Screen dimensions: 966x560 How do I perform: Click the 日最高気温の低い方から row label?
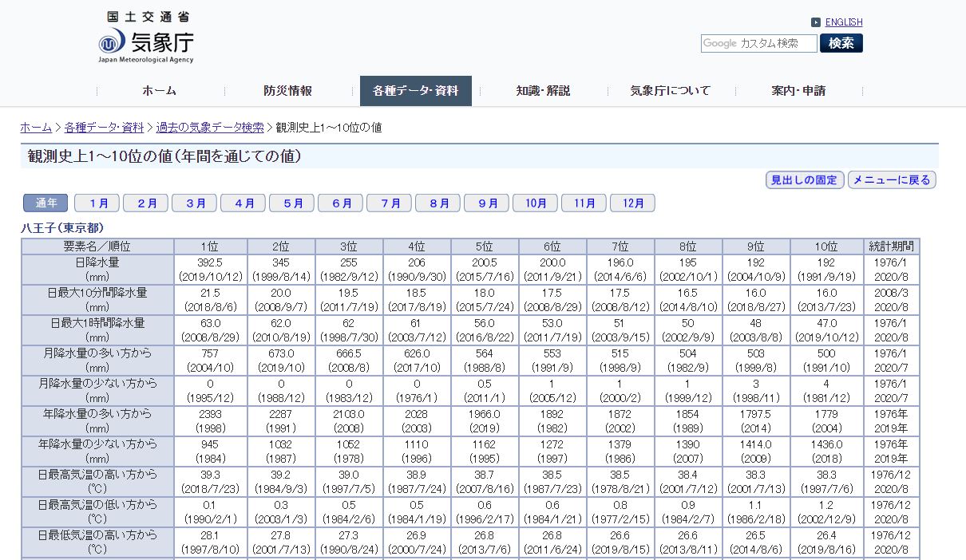click(x=97, y=512)
